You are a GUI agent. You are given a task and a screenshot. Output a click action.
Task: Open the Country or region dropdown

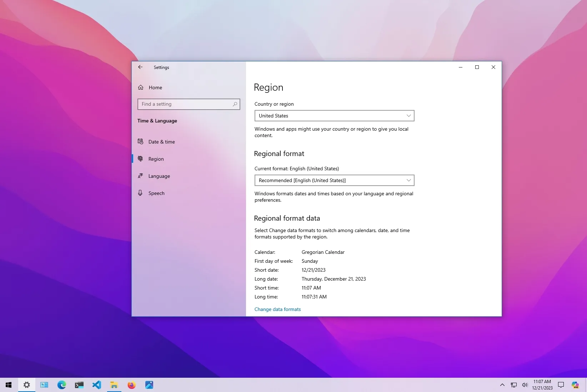tap(334, 116)
